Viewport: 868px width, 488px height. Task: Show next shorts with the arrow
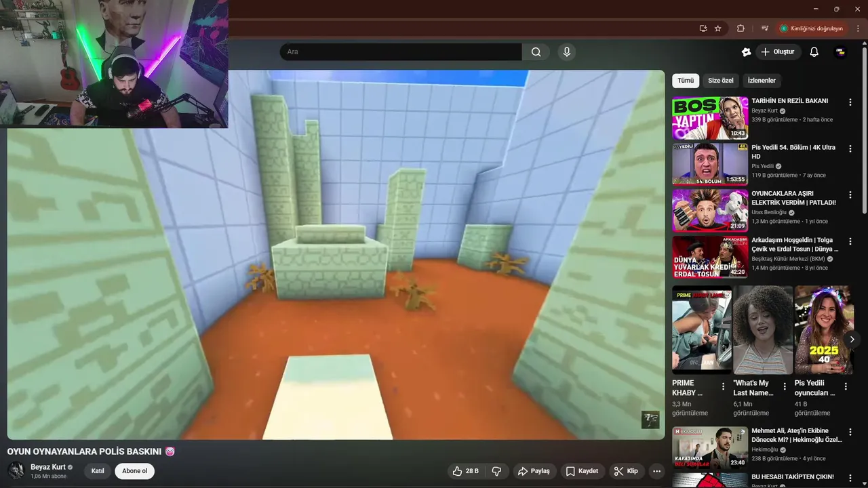coord(852,339)
